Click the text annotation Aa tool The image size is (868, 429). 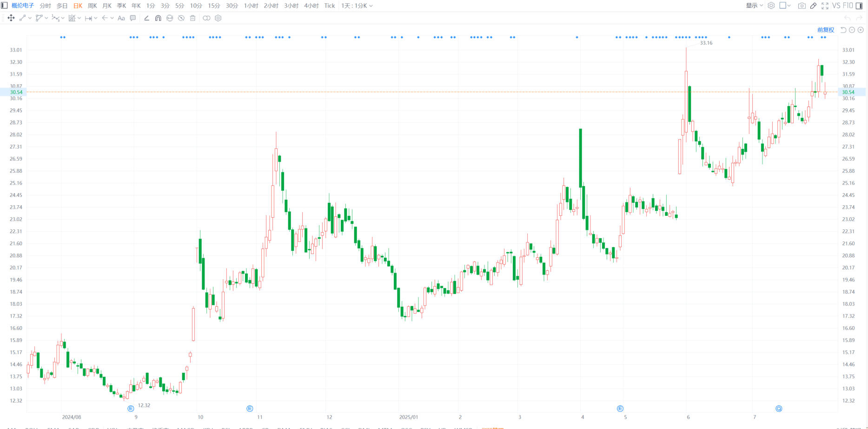point(121,18)
